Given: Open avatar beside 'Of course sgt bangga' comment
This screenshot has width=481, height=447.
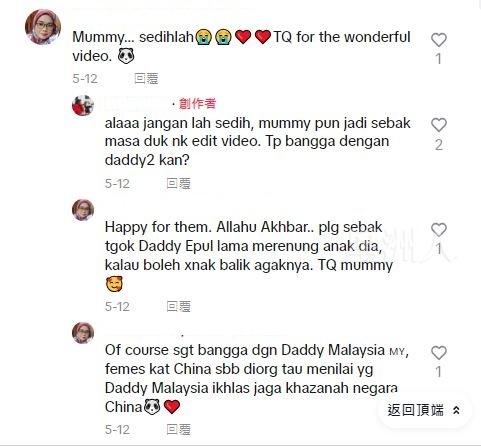Looking at the screenshot, I should (83, 333).
